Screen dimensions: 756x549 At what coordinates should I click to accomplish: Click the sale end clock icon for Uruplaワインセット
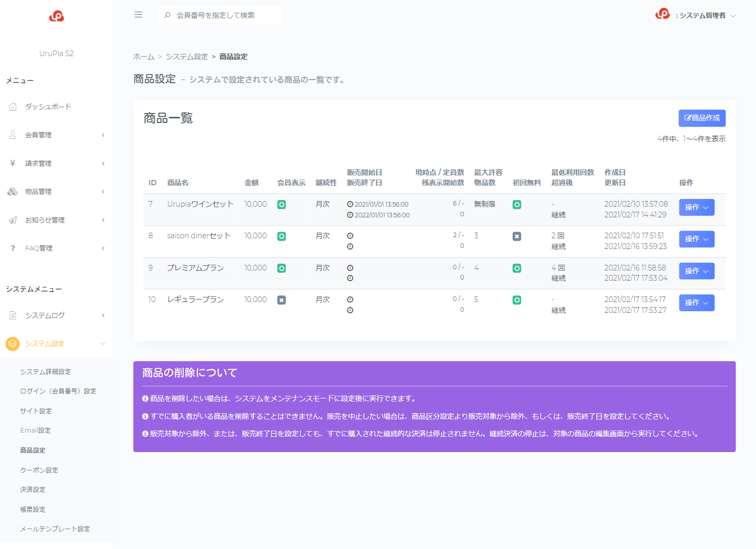pos(350,215)
